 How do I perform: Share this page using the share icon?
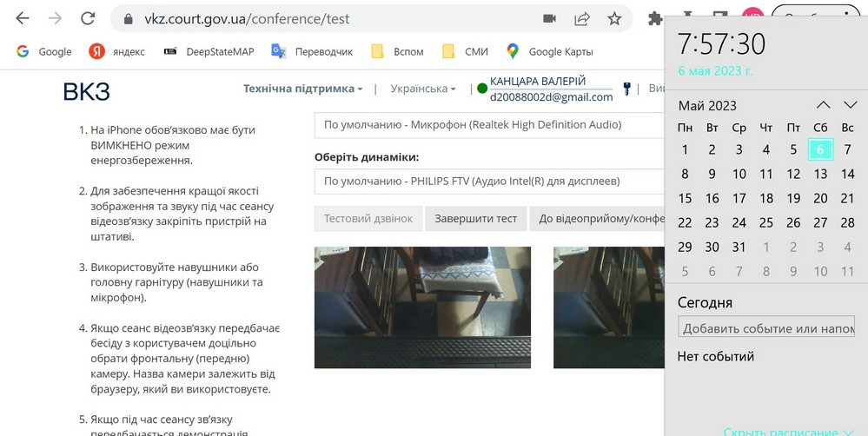[582, 19]
